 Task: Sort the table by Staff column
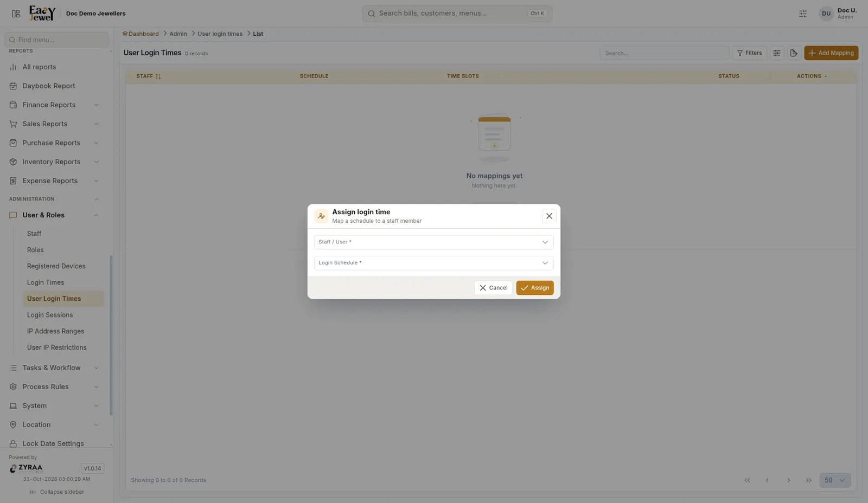point(149,76)
